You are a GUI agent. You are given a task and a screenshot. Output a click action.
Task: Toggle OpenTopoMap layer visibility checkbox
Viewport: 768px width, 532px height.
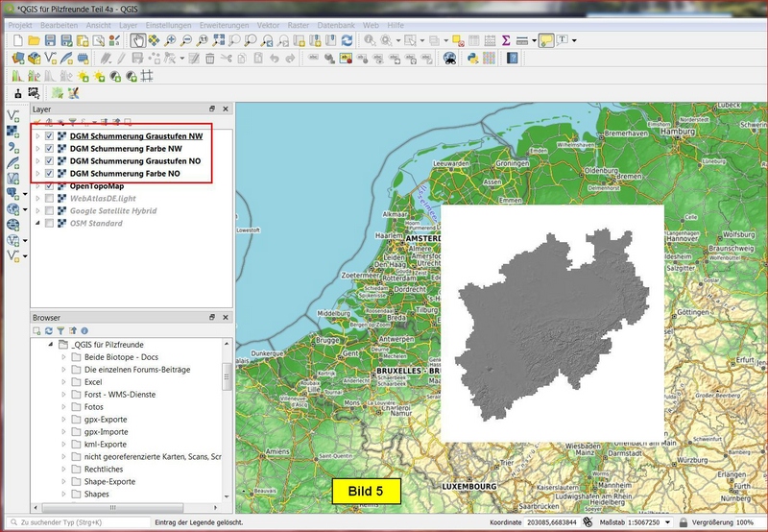click(49, 186)
